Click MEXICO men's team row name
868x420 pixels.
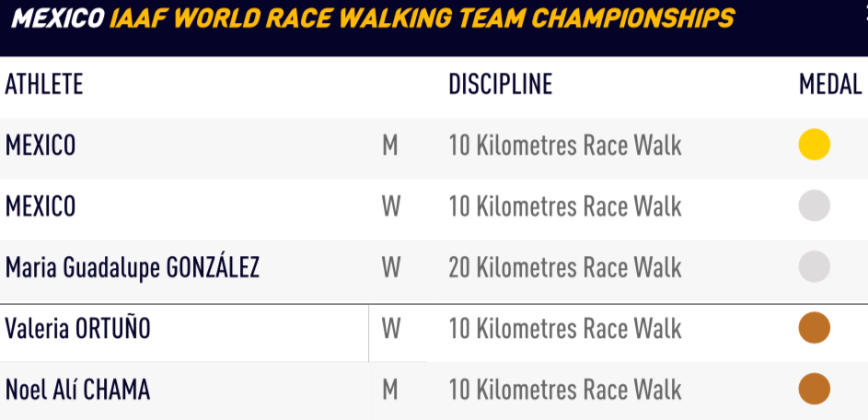[41, 146]
